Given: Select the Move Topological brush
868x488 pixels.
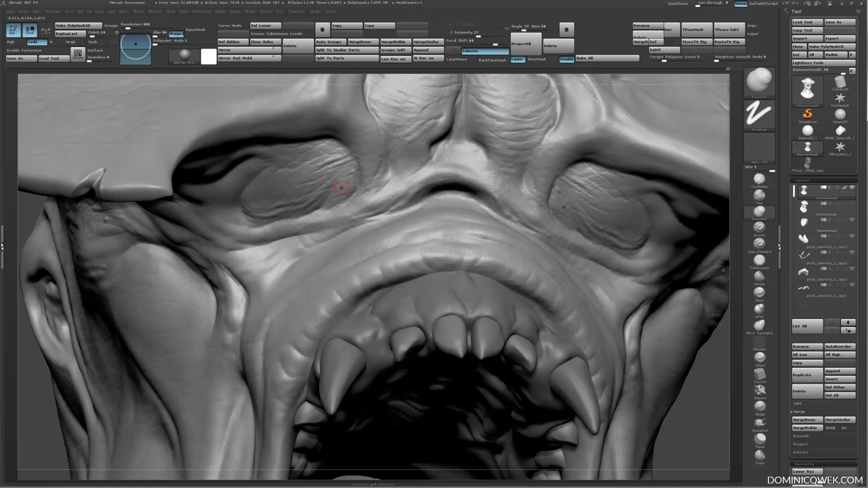Looking at the screenshot, I should pyautogui.click(x=759, y=326).
